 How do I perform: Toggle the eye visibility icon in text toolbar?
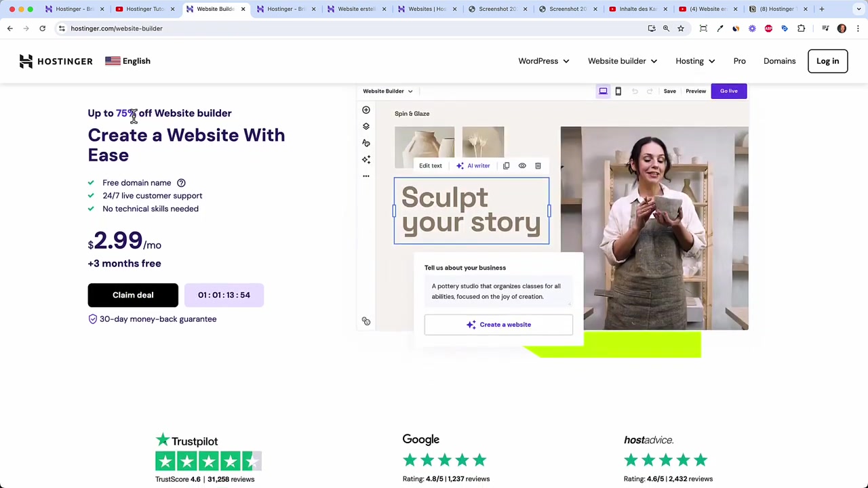click(x=522, y=165)
